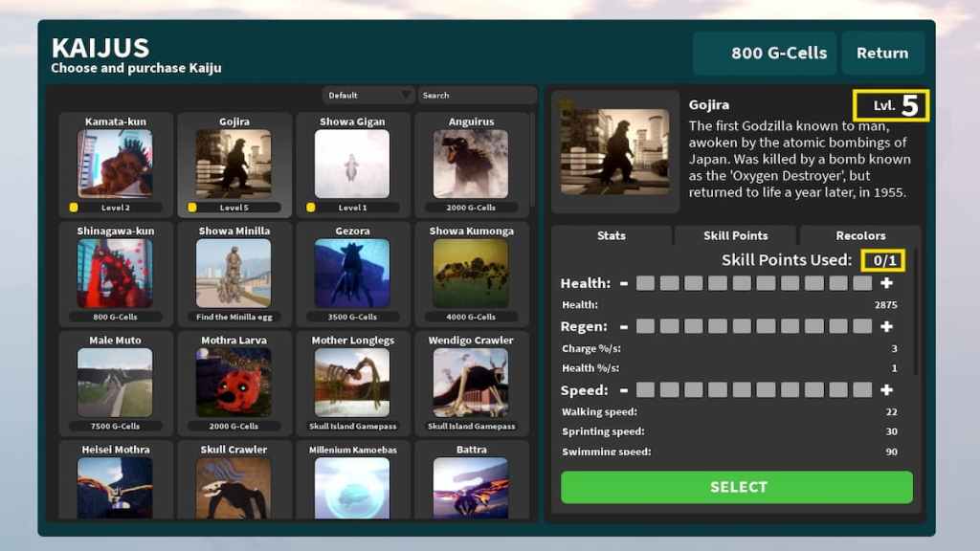Open the Recolors tab
The width and height of the screenshot is (980, 551).
(x=860, y=235)
